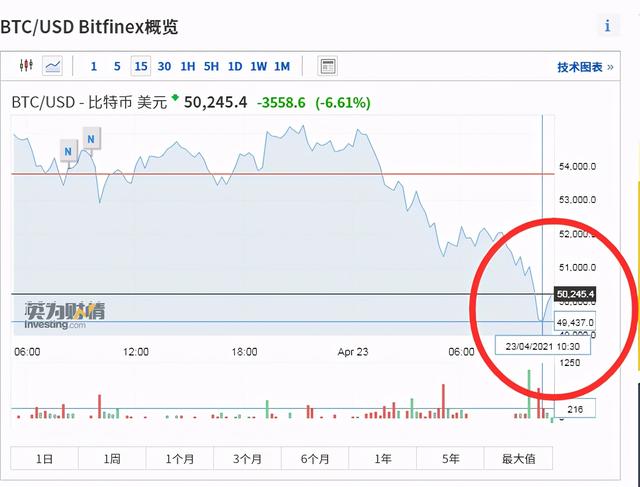This screenshot has width=640, height=487.
Task: Choose the 1D interval
Action: pos(234,67)
